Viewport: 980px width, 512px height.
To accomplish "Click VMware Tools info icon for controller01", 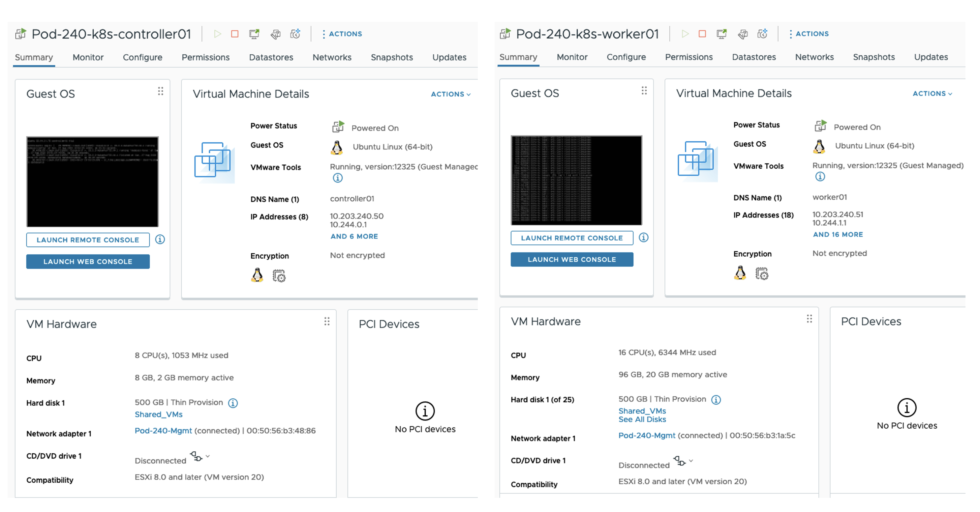I will pos(337,178).
